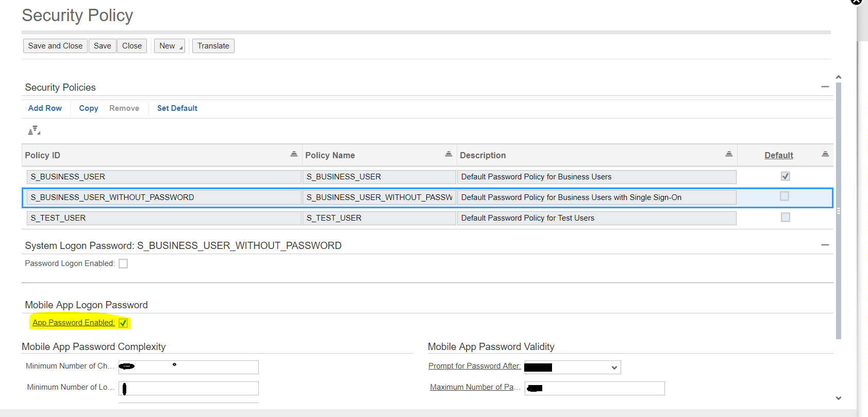
Task: Sort by Policy Name column arrow
Action: coord(448,154)
